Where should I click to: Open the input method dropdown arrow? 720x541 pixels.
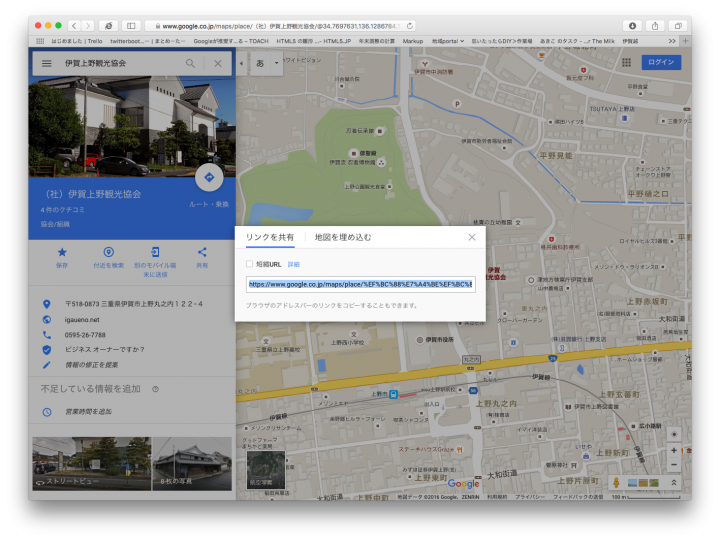[x=276, y=63]
